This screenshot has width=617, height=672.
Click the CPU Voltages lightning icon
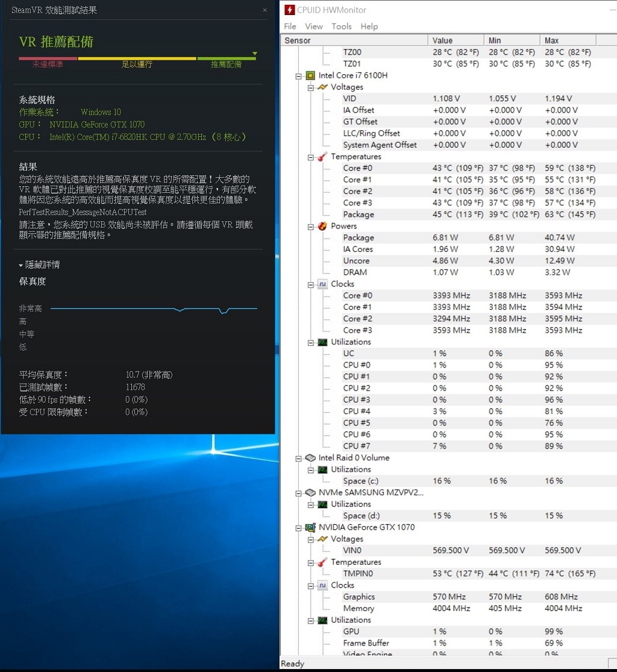(x=322, y=87)
